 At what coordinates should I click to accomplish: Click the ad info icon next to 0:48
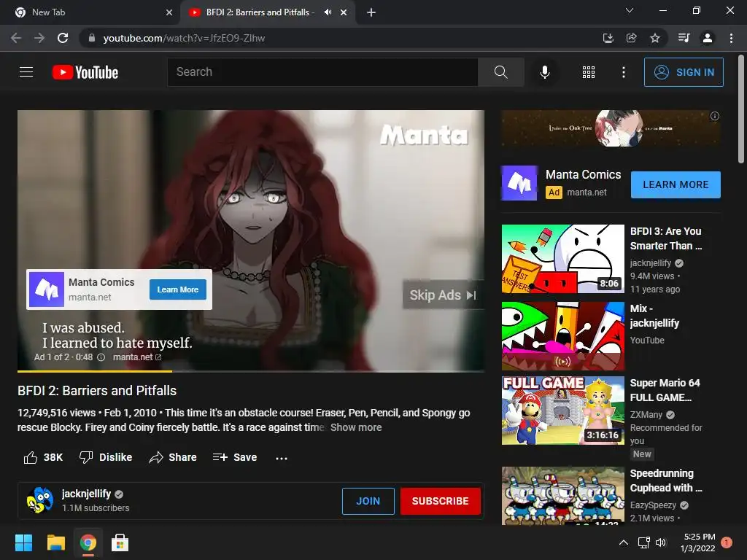pyautogui.click(x=101, y=357)
